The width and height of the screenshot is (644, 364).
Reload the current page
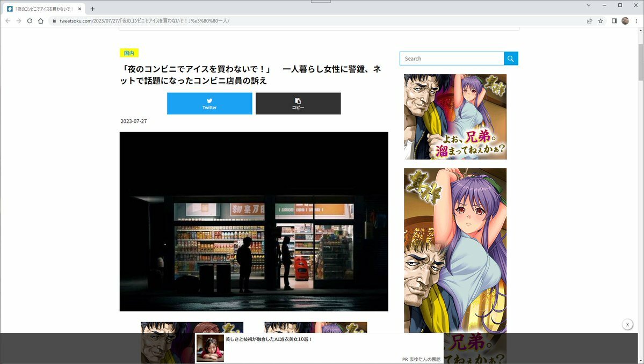click(x=30, y=21)
